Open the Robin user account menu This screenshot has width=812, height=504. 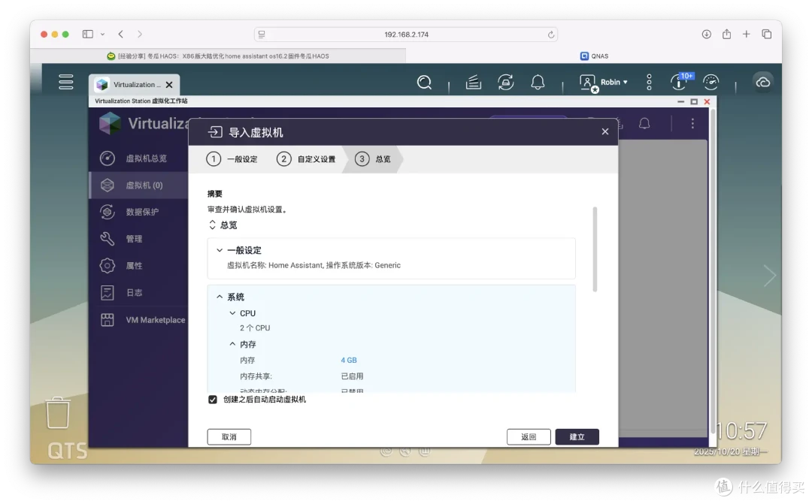[x=604, y=83]
